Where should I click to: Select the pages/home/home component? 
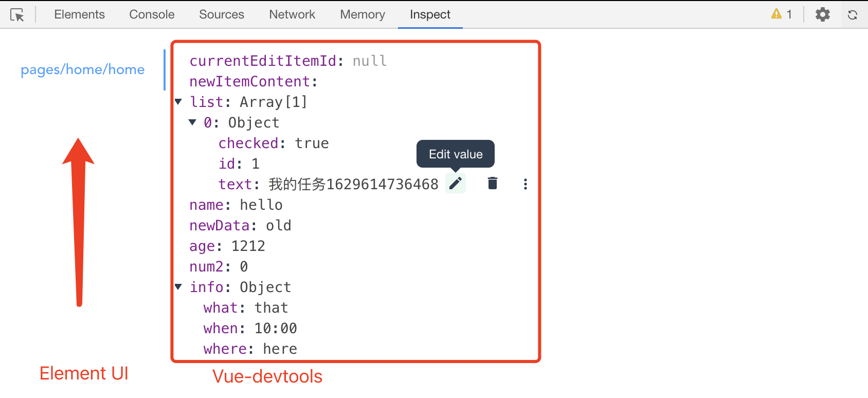[x=83, y=69]
